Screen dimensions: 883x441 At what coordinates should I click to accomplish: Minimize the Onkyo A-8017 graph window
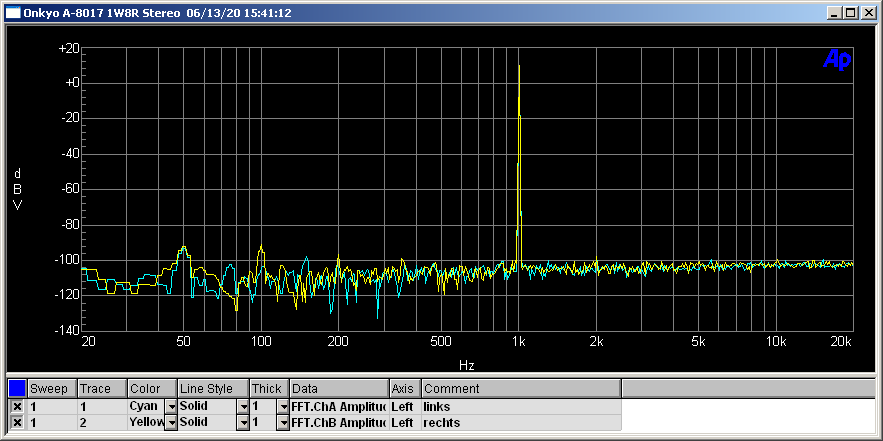pos(836,13)
